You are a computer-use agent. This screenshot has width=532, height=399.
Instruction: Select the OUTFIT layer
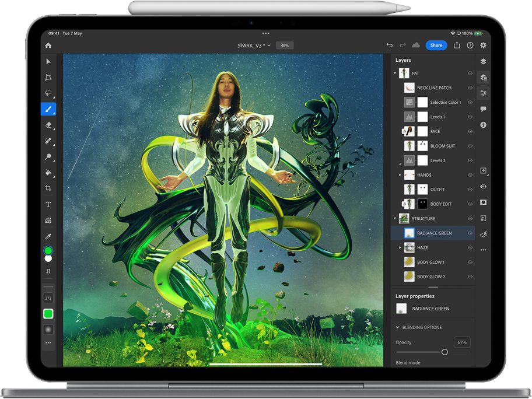(433, 190)
